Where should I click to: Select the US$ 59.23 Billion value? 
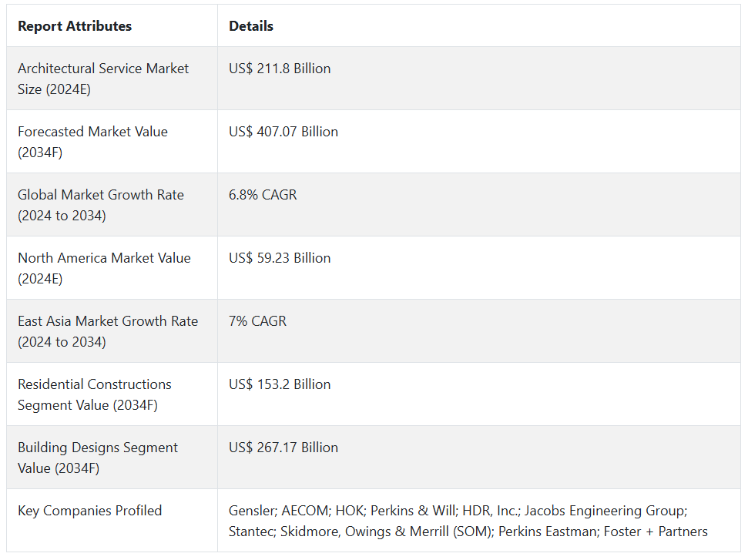click(280, 258)
